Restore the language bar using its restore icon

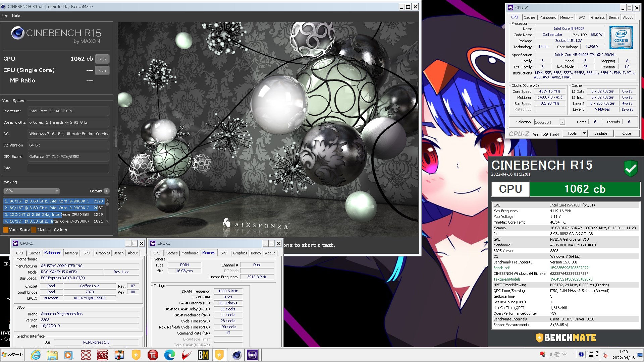597,352
